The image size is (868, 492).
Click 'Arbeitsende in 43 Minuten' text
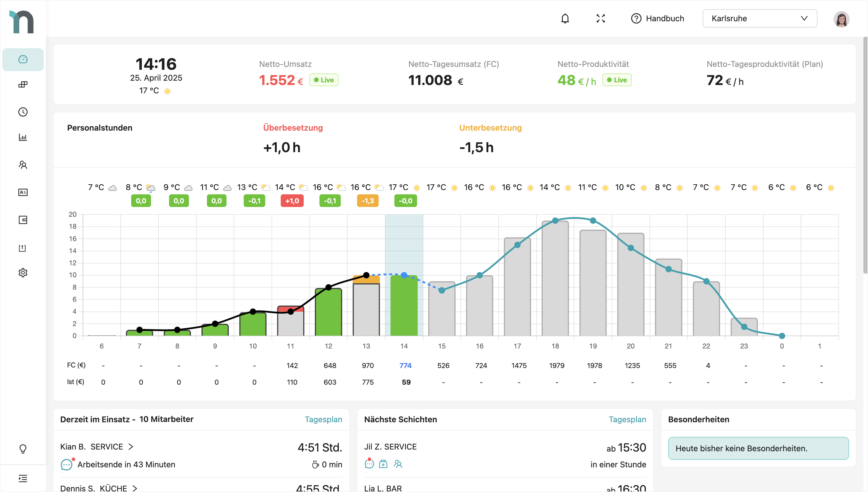point(126,465)
